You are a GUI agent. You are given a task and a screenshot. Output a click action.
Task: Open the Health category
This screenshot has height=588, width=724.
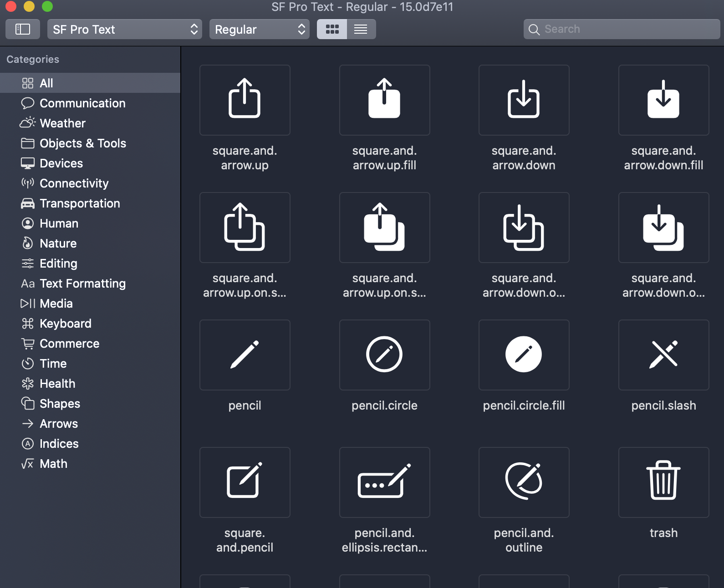pos(90,383)
